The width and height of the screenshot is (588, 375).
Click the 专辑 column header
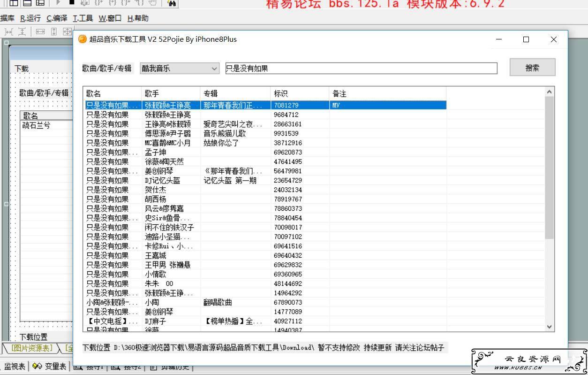[235, 94]
